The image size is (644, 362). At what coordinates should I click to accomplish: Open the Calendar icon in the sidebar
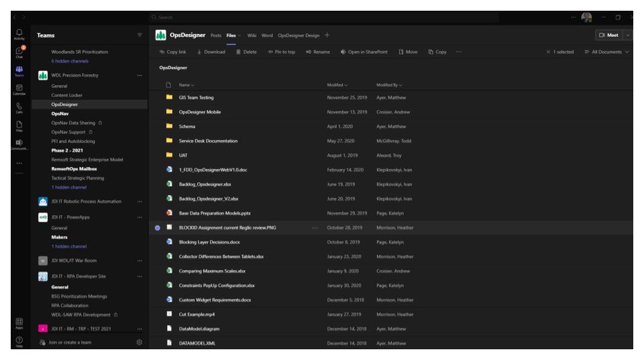(19, 89)
